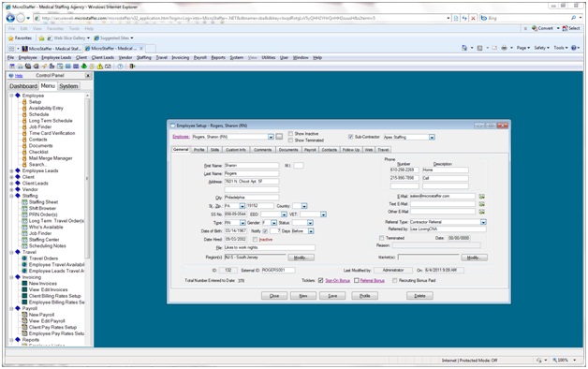588x369 pixels.
Task: Check the Terminated checkbox
Action: click(381, 238)
